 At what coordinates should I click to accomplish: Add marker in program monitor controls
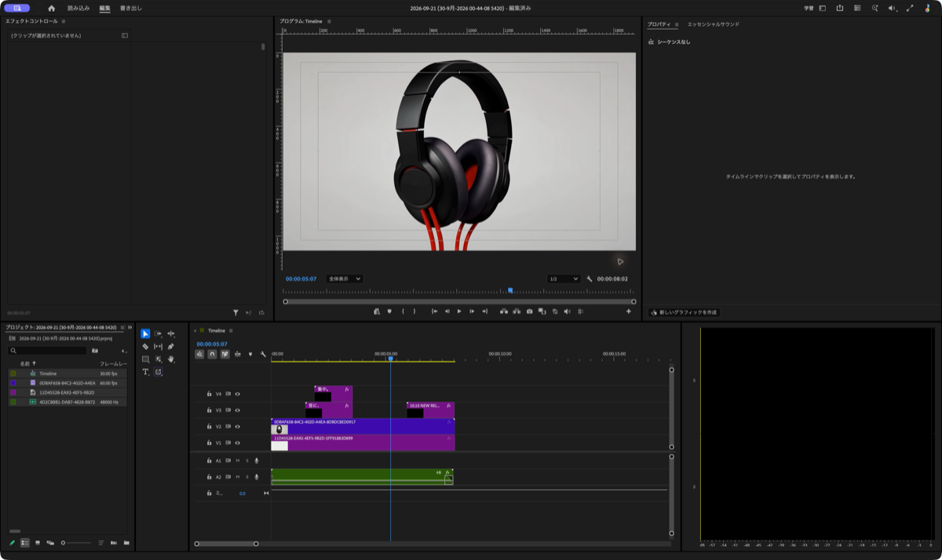click(389, 311)
